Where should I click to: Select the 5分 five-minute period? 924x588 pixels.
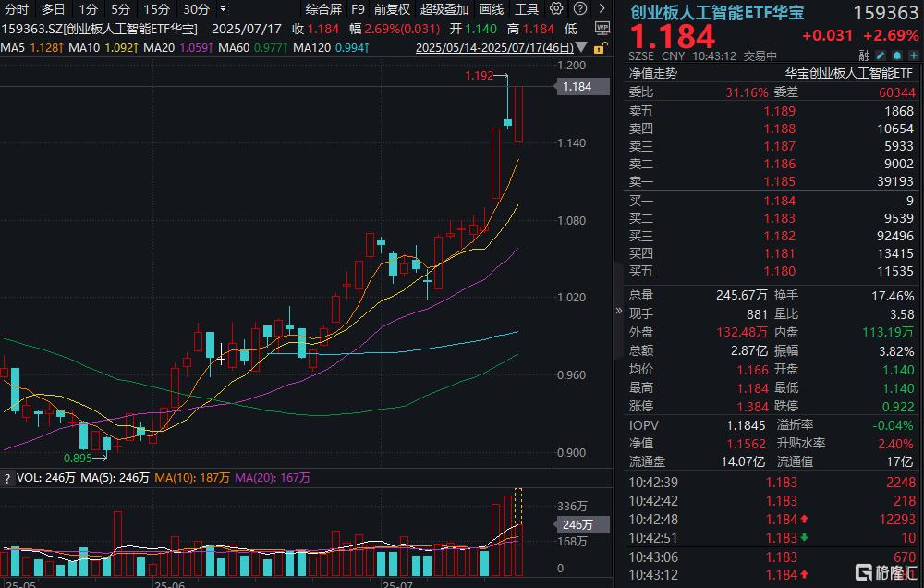tap(121, 9)
